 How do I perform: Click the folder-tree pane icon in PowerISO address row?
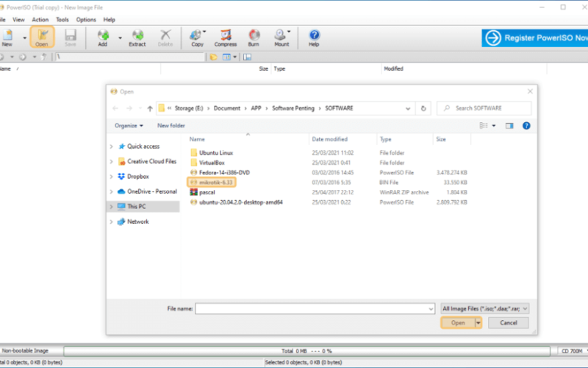(247, 57)
